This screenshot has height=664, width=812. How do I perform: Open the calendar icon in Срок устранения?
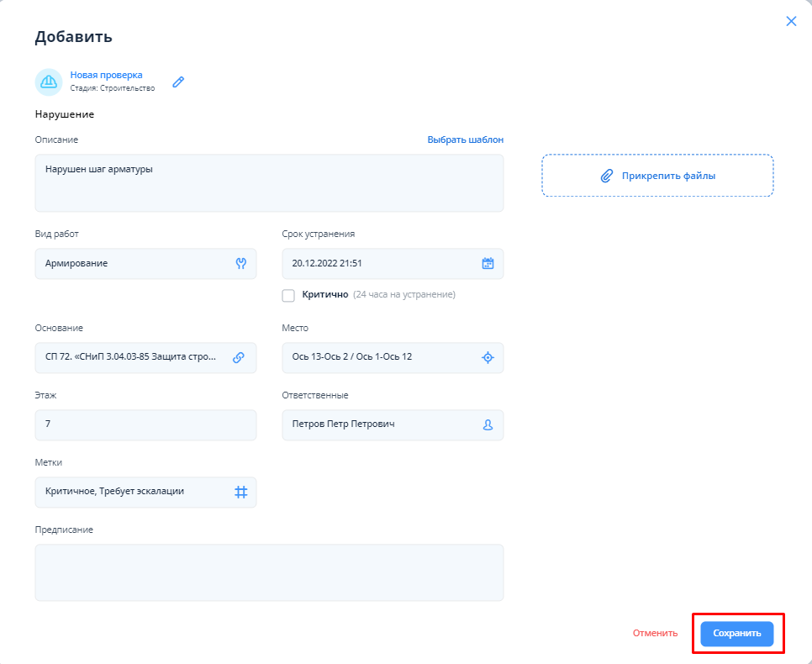pyautogui.click(x=488, y=263)
